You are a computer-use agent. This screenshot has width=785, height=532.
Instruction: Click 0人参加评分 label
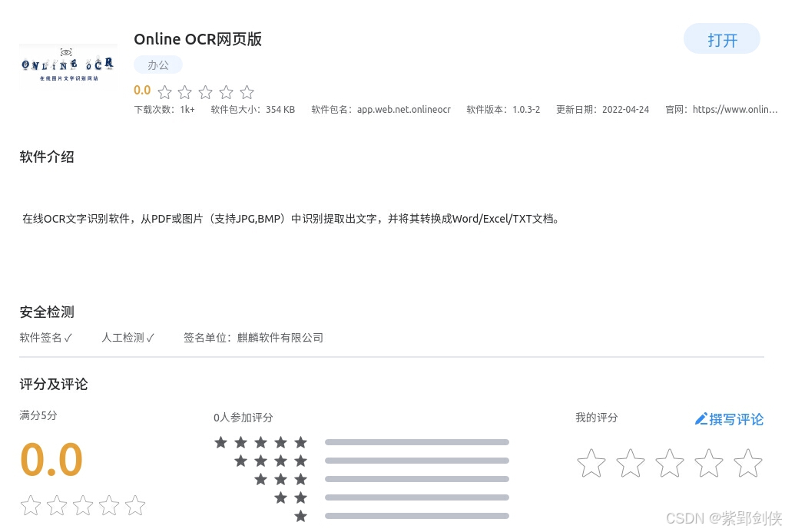click(243, 418)
